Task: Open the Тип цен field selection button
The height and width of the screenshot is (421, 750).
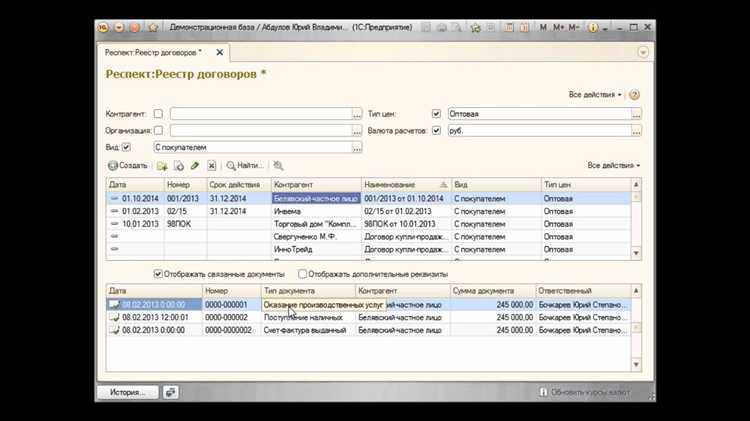Action: 636,114
